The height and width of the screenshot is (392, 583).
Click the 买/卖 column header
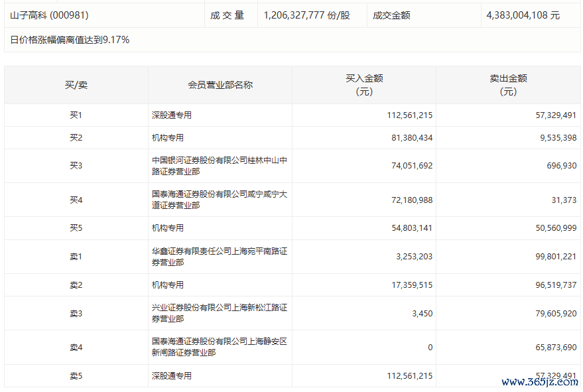(76, 85)
